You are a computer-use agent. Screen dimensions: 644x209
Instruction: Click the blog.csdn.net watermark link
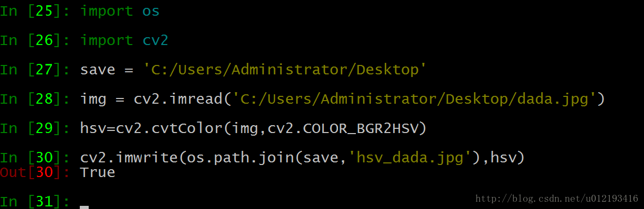(x=557, y=199)
